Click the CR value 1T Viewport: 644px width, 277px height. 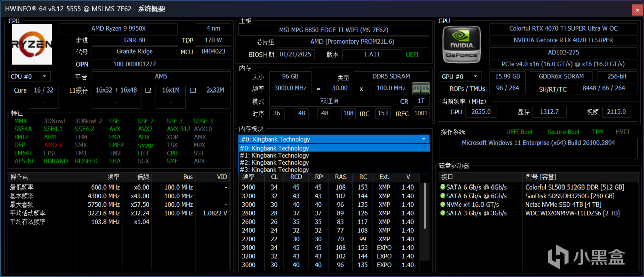(x=421, y=101)
